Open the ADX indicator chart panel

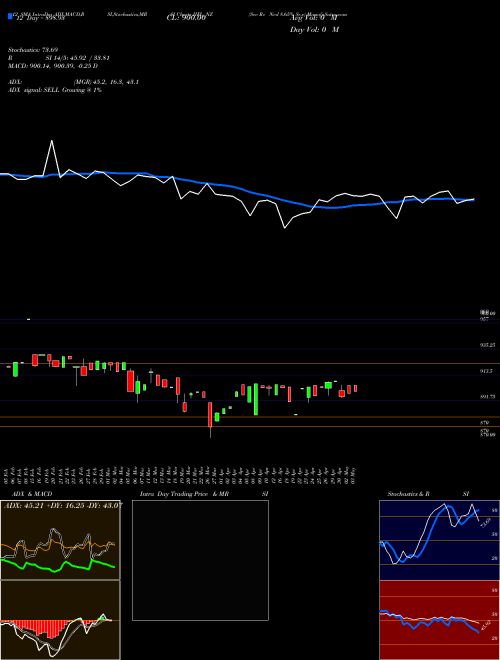pyautogui.click(x=60, y=540)
